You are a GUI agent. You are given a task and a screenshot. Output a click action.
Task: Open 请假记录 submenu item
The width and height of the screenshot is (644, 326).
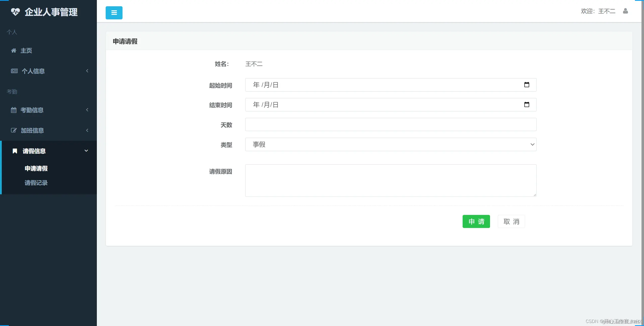[36, 183]
